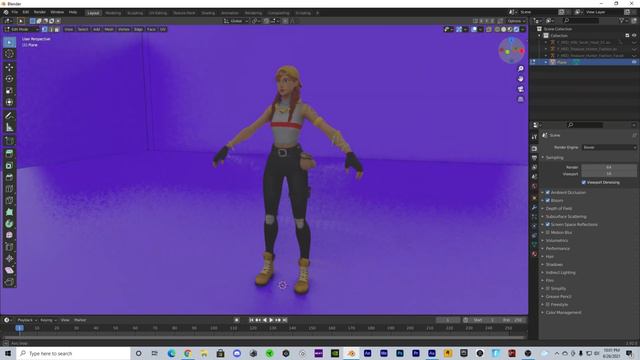
Task: Select the Select Box tool in left toolbar
Action: (x=9, y=42)
